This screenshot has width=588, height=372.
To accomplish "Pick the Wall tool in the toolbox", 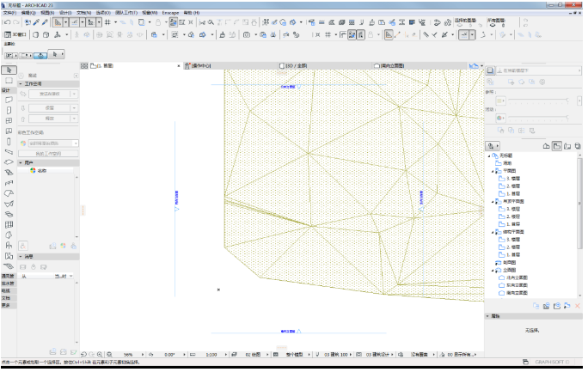I will coord(9,100).
